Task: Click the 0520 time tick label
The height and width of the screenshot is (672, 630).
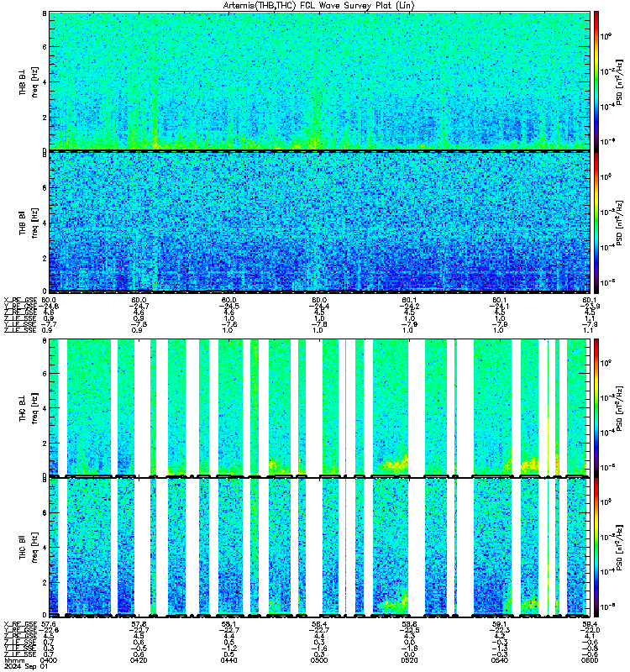Action: [x=409, y=660]
